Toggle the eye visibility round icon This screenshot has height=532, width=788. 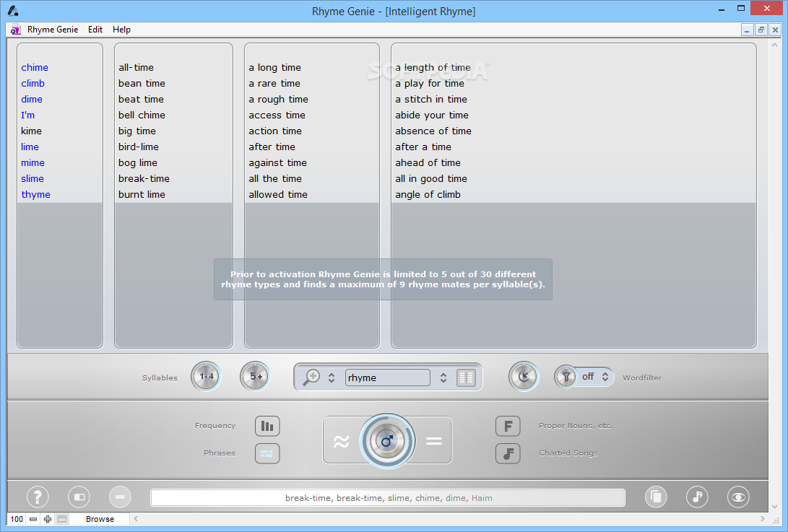pos(738,497)
